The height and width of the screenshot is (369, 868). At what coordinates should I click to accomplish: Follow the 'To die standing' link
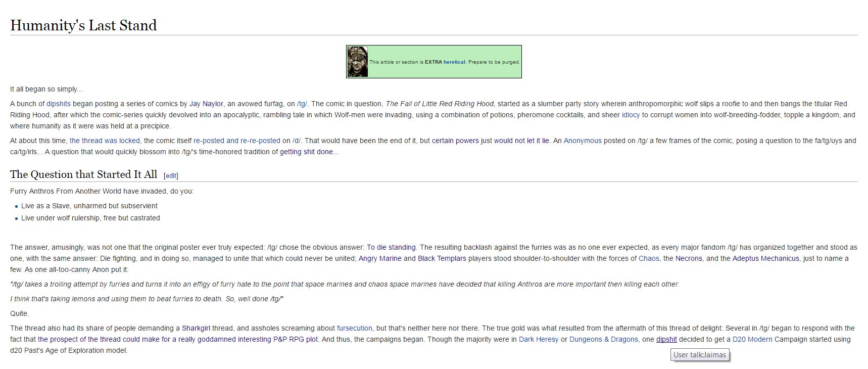pos(391,247)
